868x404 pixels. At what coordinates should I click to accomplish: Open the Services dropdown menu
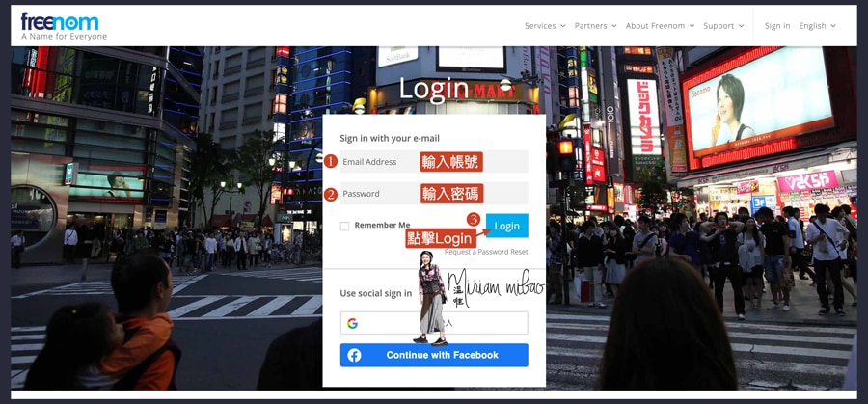coord(545,26)
